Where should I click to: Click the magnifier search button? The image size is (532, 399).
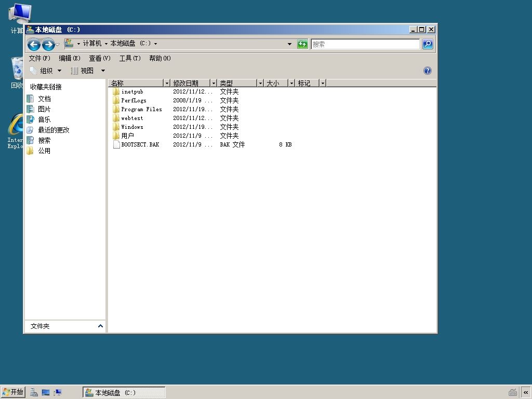click(x=428, y=44)
